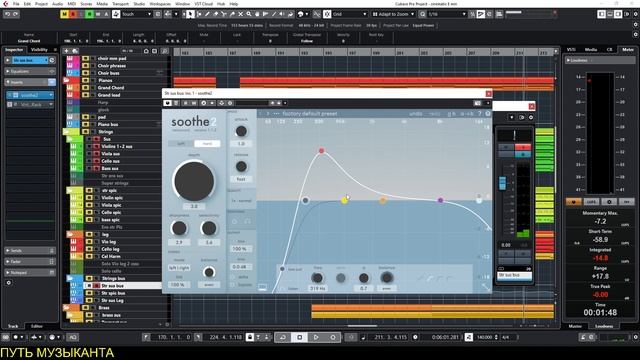Screen dimensions: 640x360
Task: Click the attack knob in soothe2
Action: tap(241, 131)
